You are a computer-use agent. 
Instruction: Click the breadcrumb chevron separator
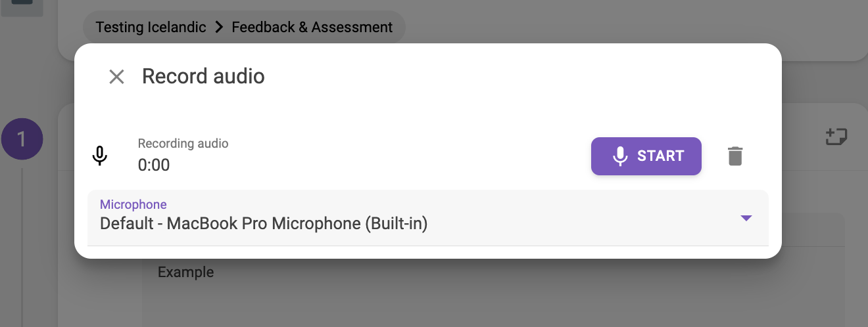[219, 28]
